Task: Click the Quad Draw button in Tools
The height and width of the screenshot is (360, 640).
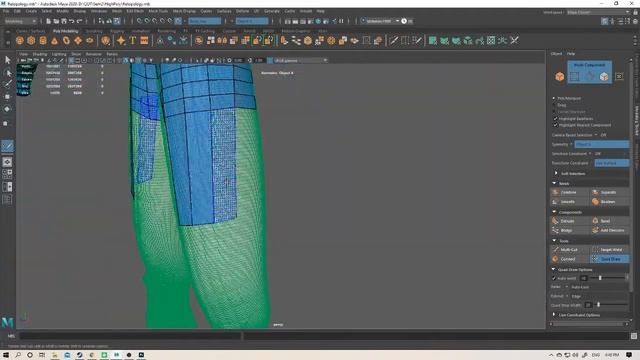Action: [x=610, y=259]
